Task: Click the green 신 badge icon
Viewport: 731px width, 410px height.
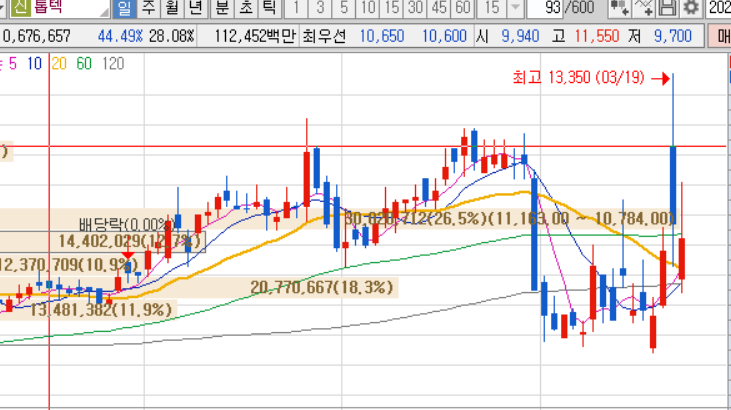Action: (20, 7)
